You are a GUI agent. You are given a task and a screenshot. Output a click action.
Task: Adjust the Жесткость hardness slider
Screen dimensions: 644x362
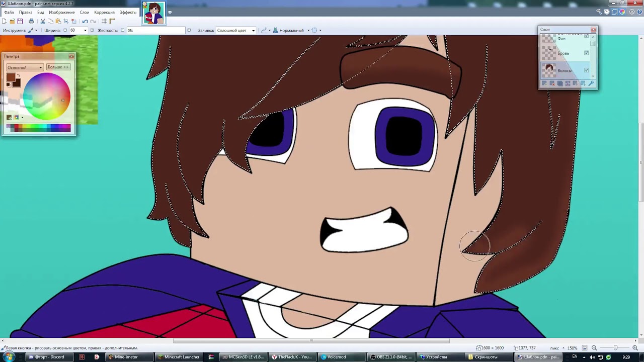coord(156,30)
